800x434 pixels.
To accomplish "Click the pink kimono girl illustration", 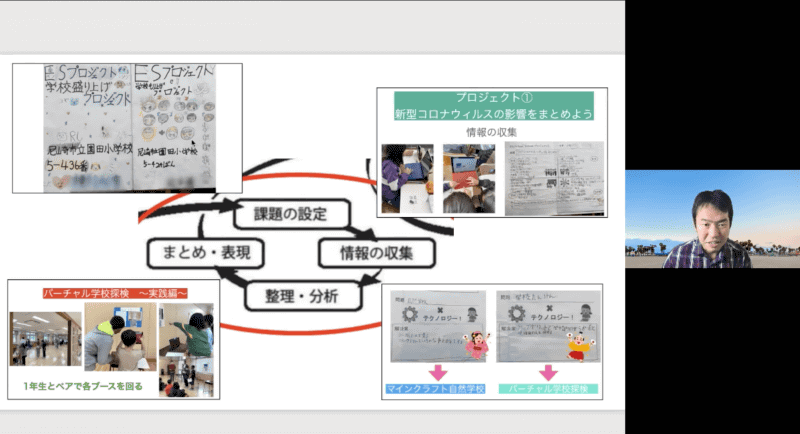I will pos(477,346).
